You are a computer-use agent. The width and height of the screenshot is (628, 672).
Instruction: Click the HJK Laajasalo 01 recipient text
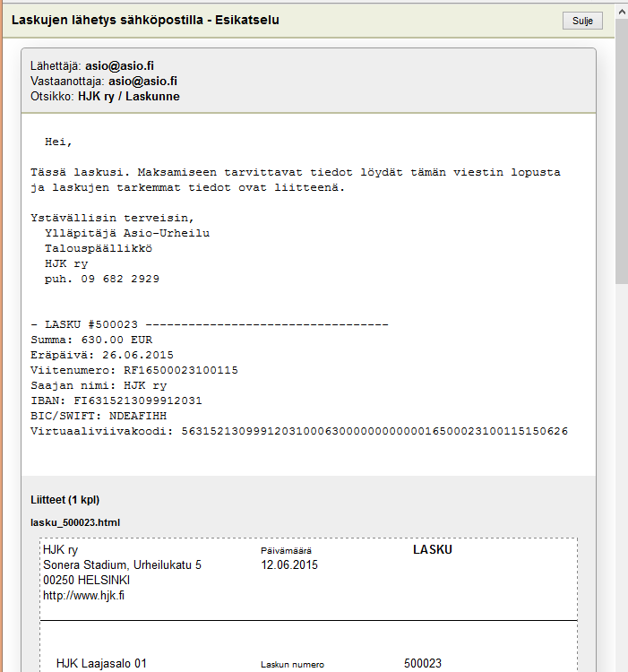pyautogui.click(x=101, y=663)
